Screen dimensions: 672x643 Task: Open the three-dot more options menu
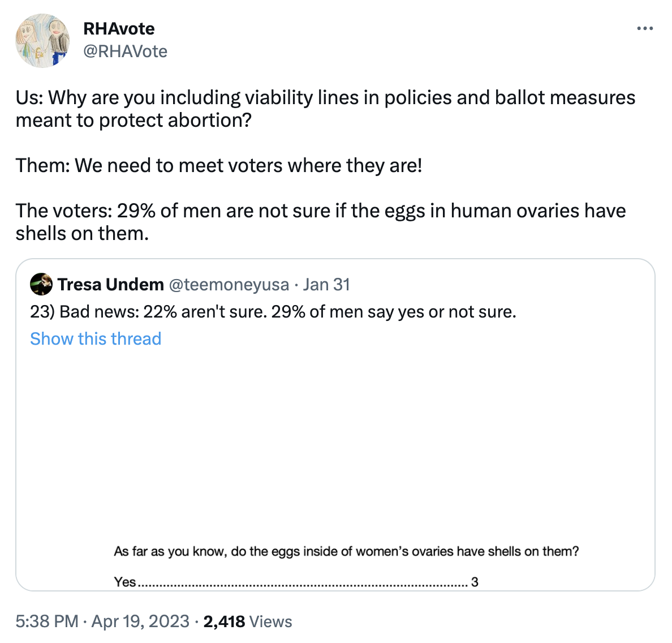(645, 28)
